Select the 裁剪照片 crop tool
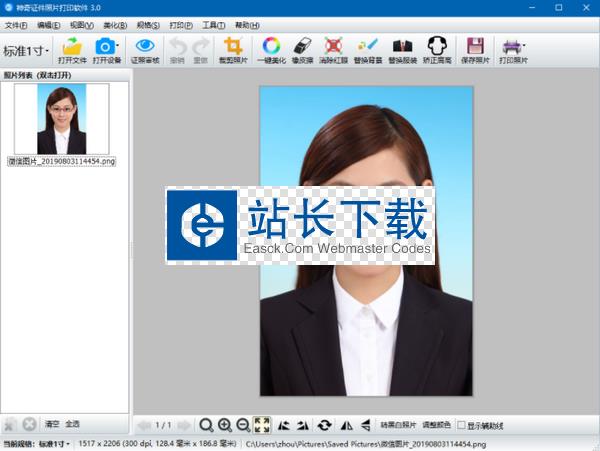Image resolution: width=600 pixels, height=451 pixels. click(x=233, y=46)
